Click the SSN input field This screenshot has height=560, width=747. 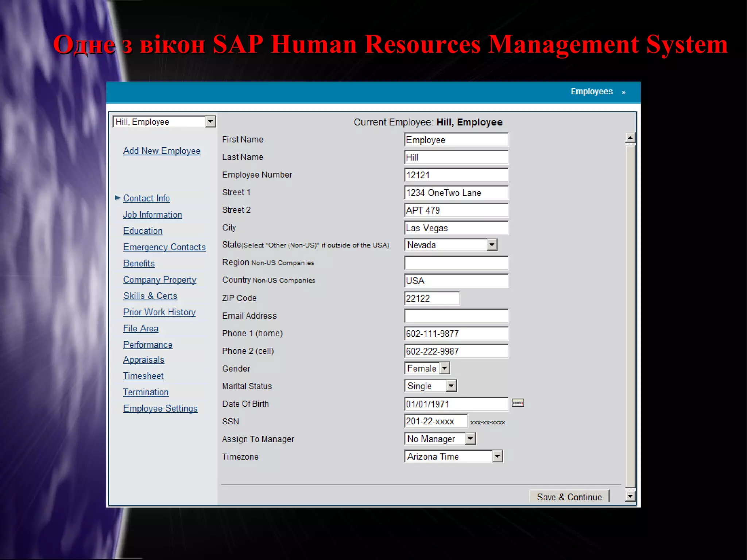tap(436, 421)
